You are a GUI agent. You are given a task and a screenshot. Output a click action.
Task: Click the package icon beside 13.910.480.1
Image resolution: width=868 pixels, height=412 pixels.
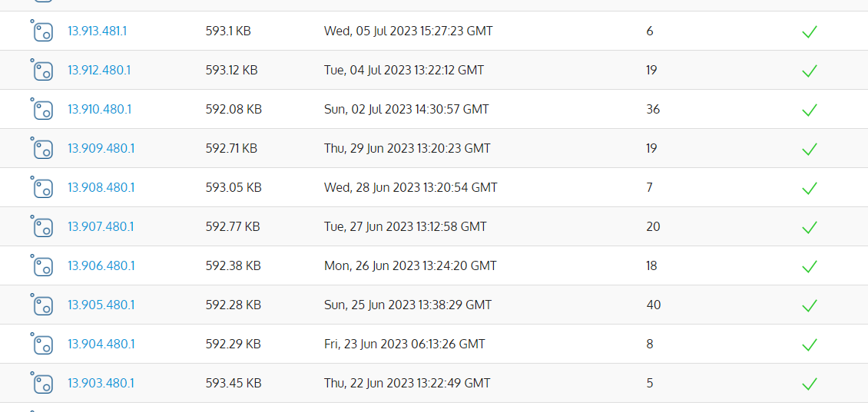(41, 109)
